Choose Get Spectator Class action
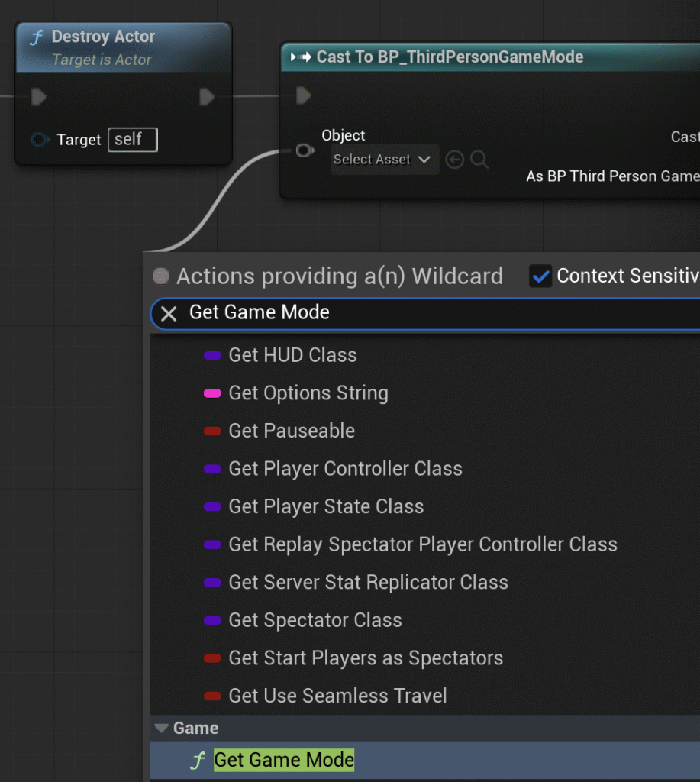The height and width of the screenshot is (782, 700). (x=315, y=620)
